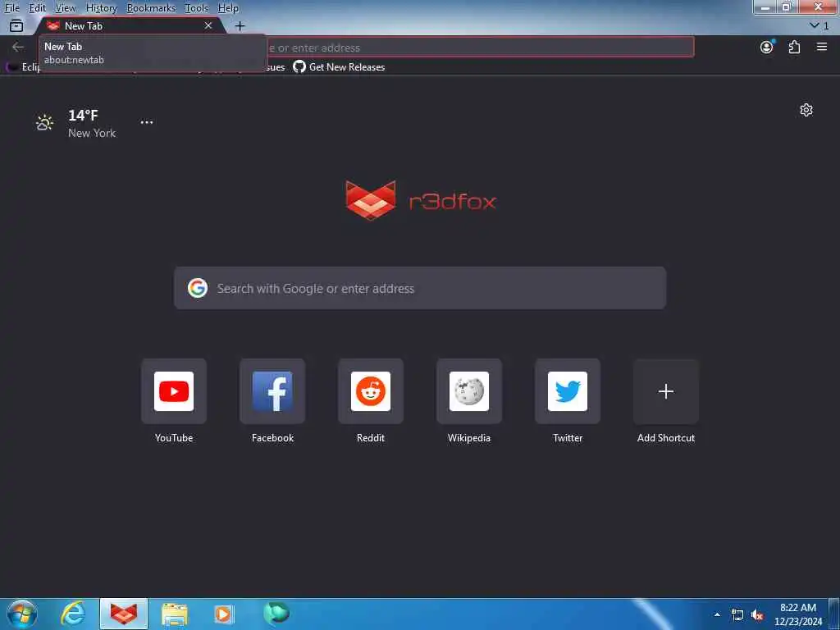Open the View menu

tap(66, 8)
